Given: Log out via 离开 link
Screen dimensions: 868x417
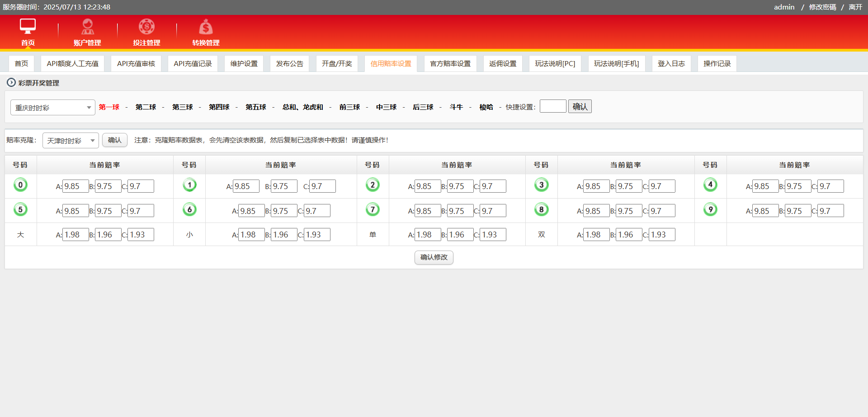Looking at the screenshot, I should [x=855, y=7].
